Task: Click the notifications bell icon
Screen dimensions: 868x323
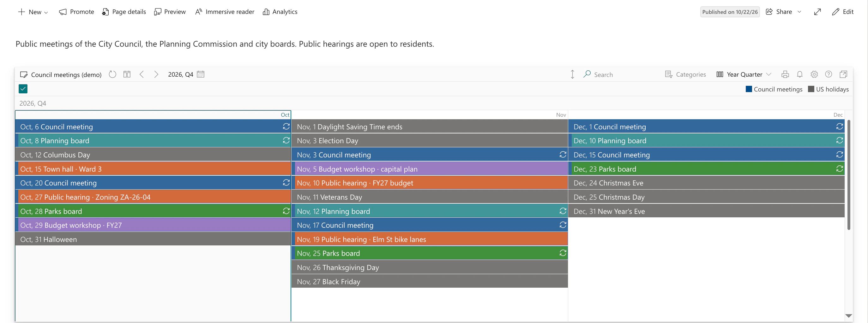Action: [x=799, y=74]
